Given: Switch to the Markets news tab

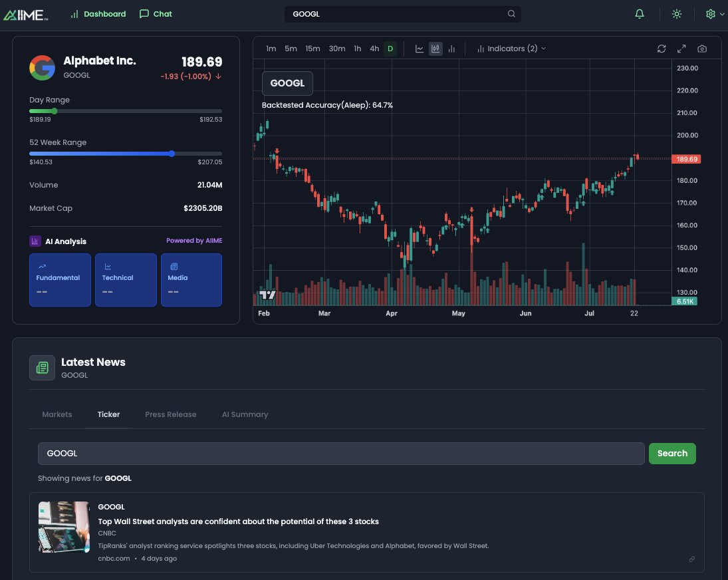Looking at the screenshot, I should 57,414.
